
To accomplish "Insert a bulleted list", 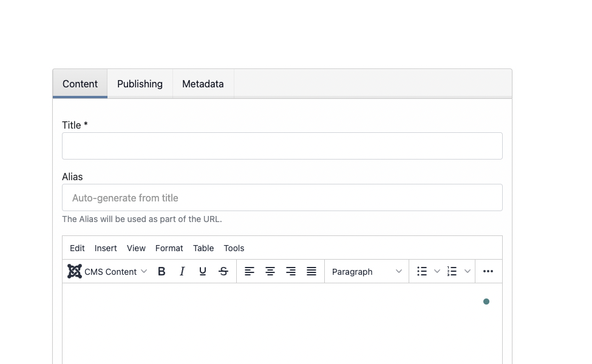I will pos(422,271).
